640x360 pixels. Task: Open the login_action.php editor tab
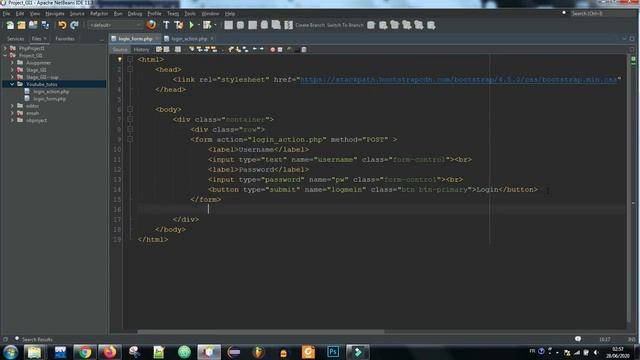(189, 39)
